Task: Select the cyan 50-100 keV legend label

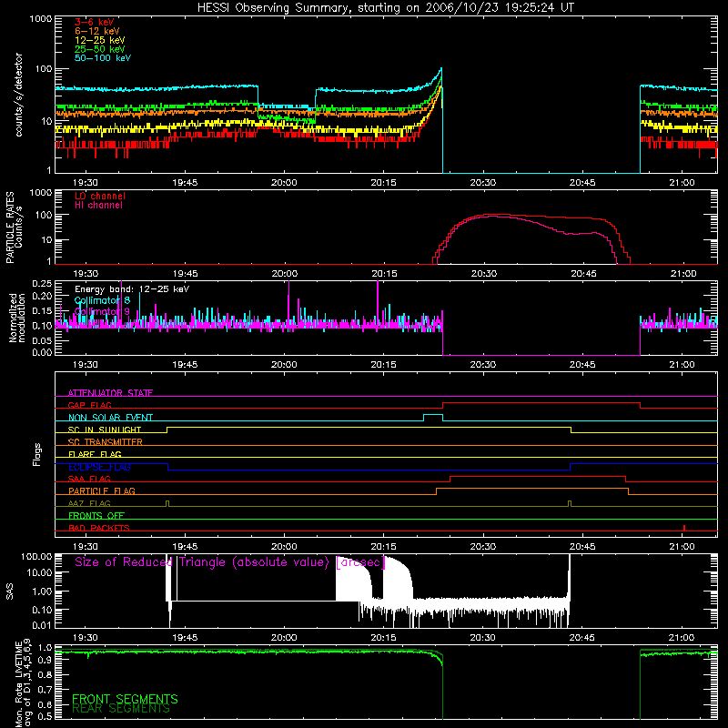Action: click(x=103, y=58)
